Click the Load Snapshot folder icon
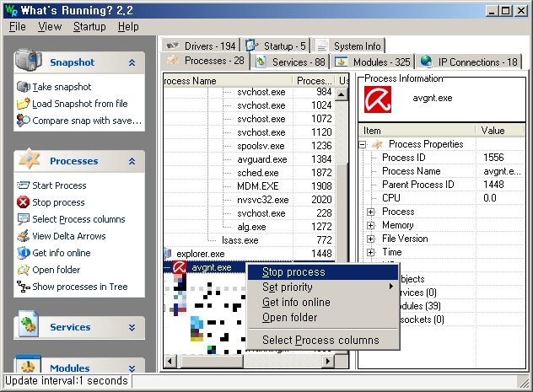 pos(23,104)
